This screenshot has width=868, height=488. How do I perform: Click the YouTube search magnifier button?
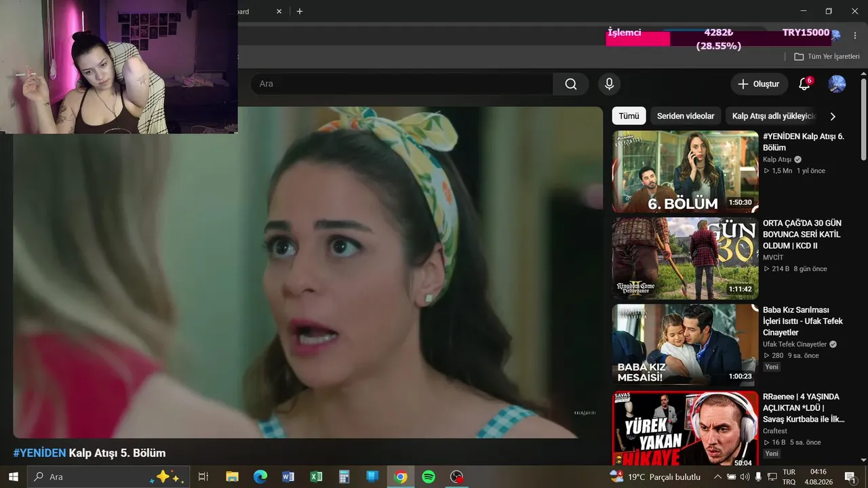tap(571, 84)
